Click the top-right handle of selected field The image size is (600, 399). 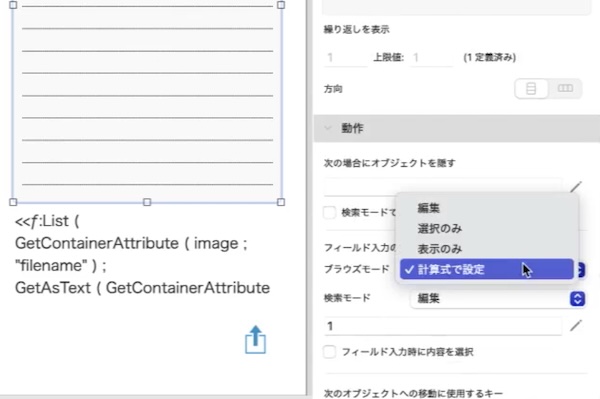281,5
